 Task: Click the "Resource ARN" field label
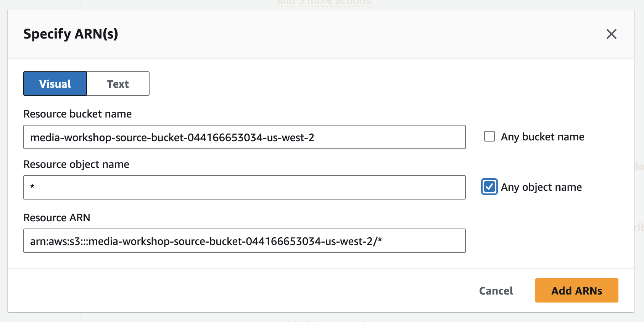coord(57,217)
